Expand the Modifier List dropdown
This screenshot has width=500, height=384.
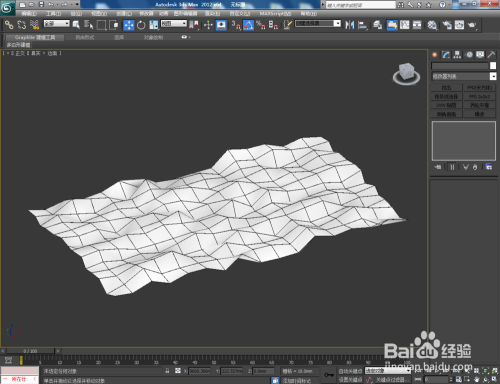[x=464, y=76]
